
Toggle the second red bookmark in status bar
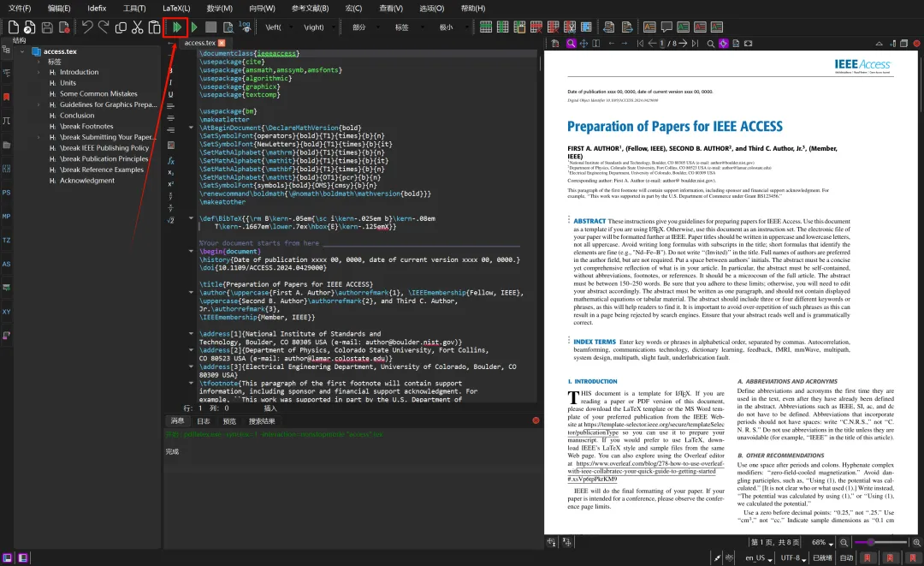(890, 557)
